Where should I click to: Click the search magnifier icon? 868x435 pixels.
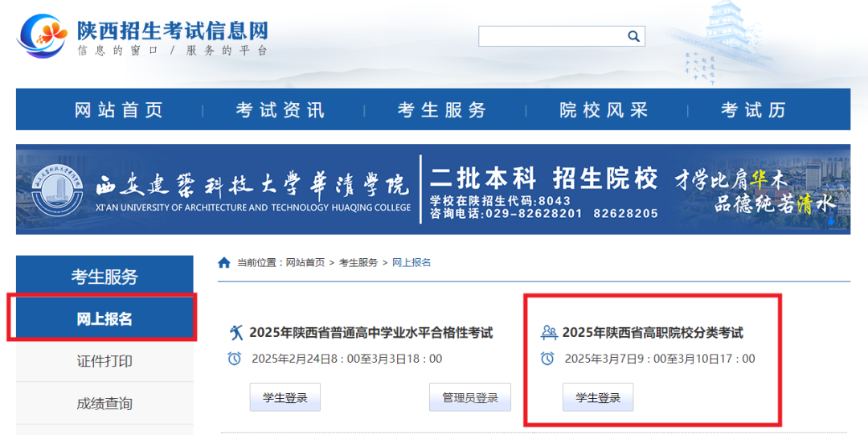[x=633, y=36]
